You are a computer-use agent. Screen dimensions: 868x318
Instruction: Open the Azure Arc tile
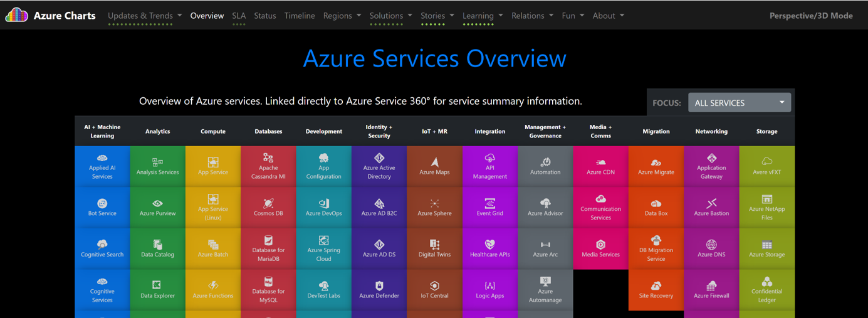(545, 249)
